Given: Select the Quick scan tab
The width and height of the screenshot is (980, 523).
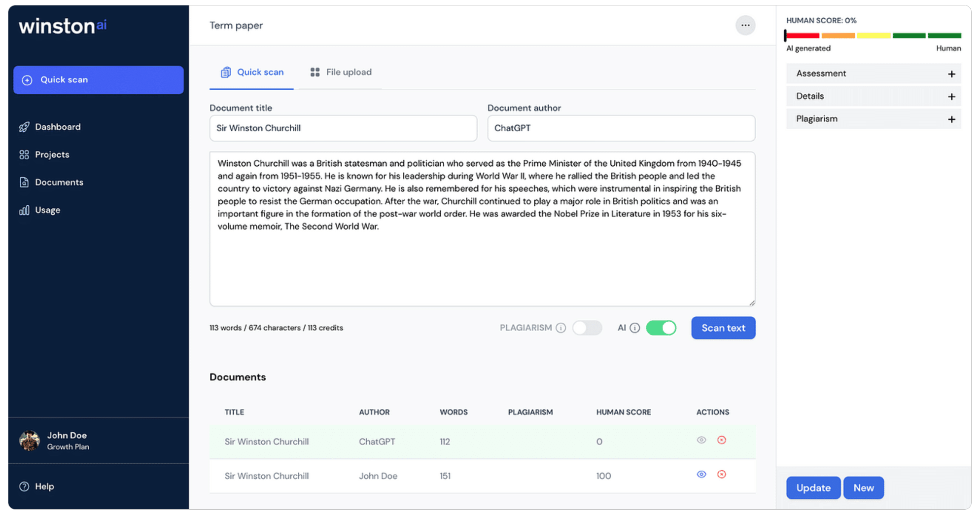Looking at the screenshot, I should click(252, 72).
